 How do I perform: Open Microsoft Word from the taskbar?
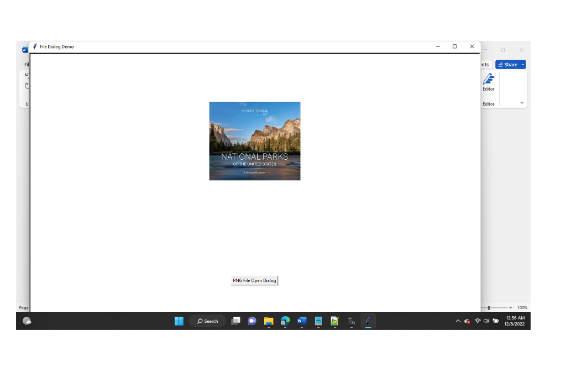(301, 321)
